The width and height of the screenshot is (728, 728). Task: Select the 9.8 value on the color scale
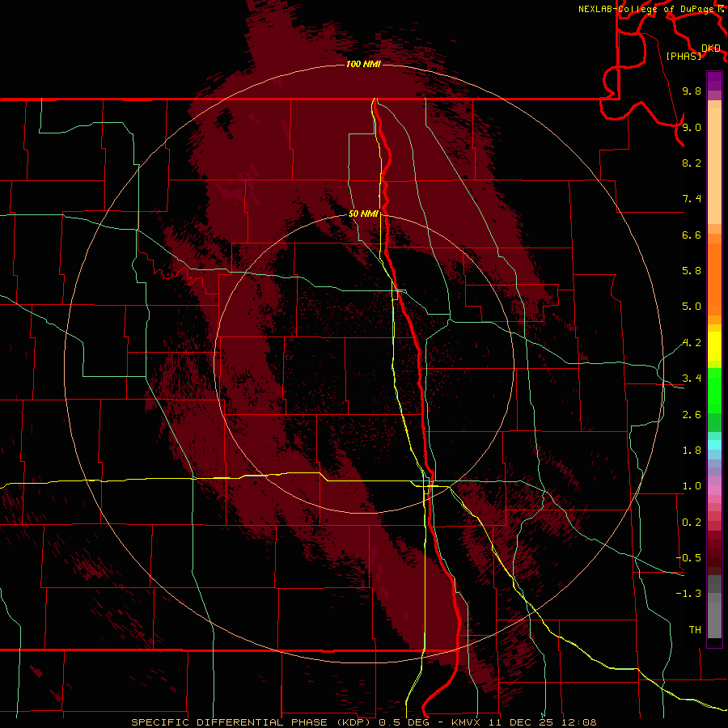point(692,91)
